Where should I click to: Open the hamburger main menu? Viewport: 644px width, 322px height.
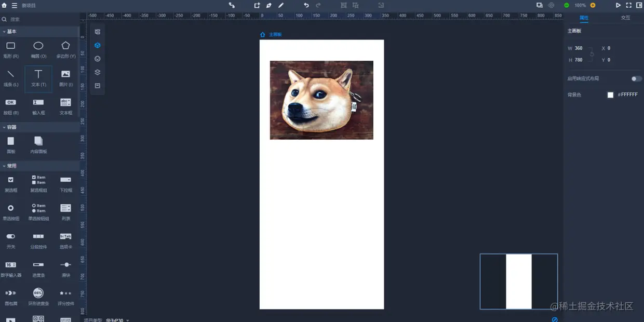tap(15, 5)
